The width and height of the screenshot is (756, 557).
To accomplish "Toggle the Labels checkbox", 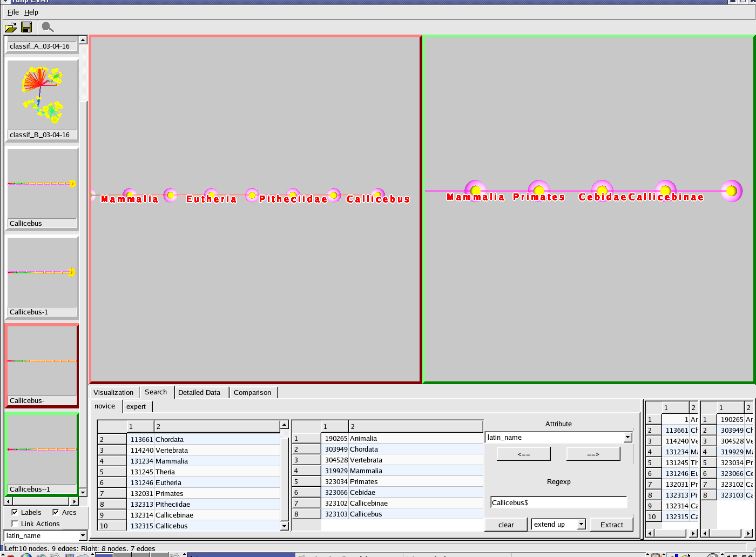I will click(15, 512).
